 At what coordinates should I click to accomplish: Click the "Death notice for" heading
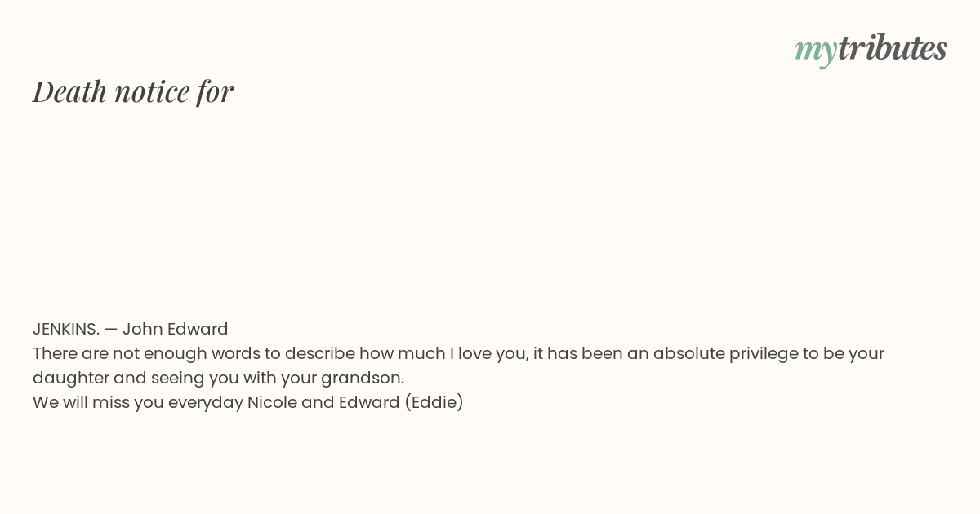click(x=133, y=91)
